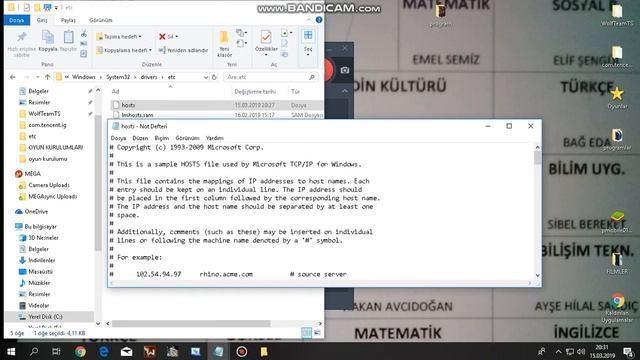Click the Explorer horizontal scrollbar

(191, 324)
